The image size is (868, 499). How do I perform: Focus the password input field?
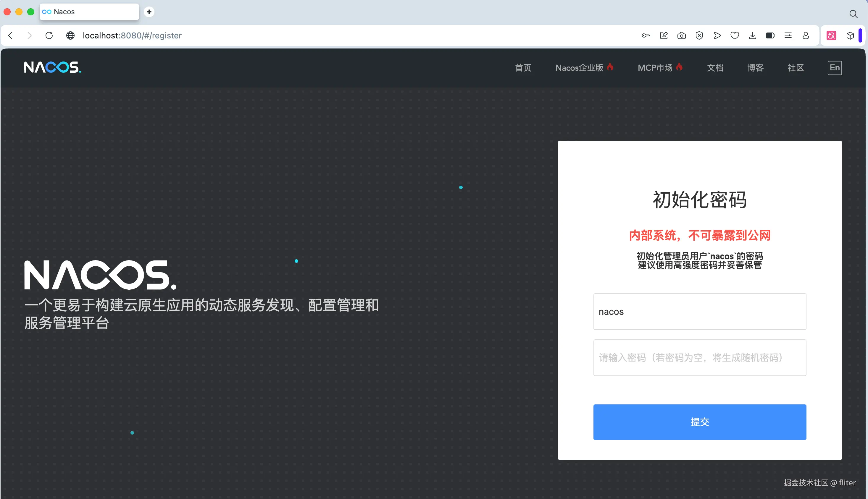pyautogui.click(x=700, y=357)
